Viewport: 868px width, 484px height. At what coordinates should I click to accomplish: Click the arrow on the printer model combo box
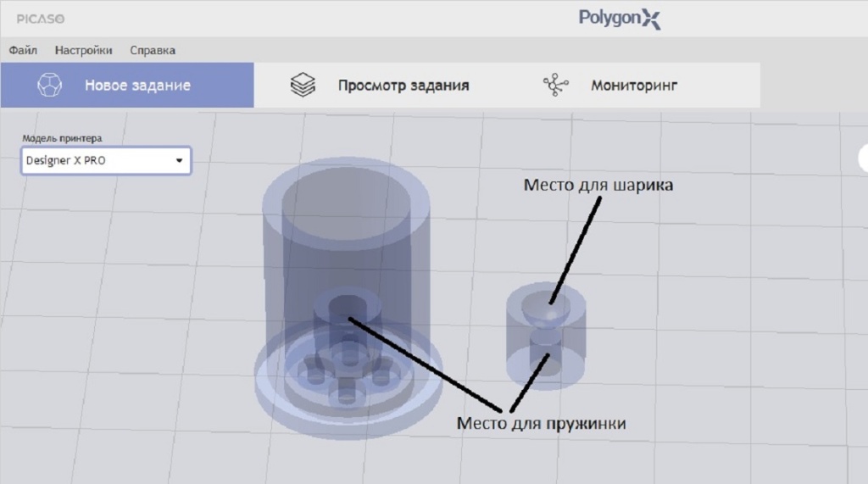pyautogui.click(x=179, y=160)
